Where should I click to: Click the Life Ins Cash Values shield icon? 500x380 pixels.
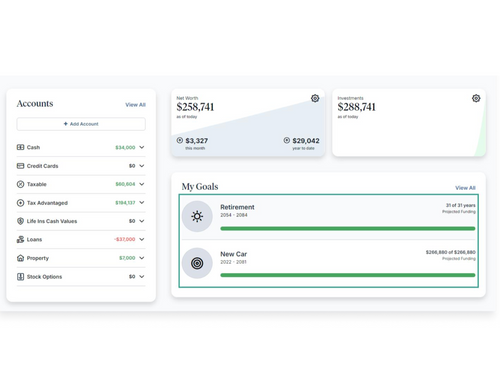[x=20, y=221]
